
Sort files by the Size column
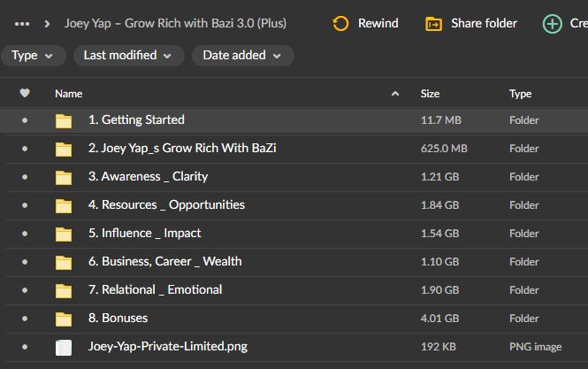point(431,93)
